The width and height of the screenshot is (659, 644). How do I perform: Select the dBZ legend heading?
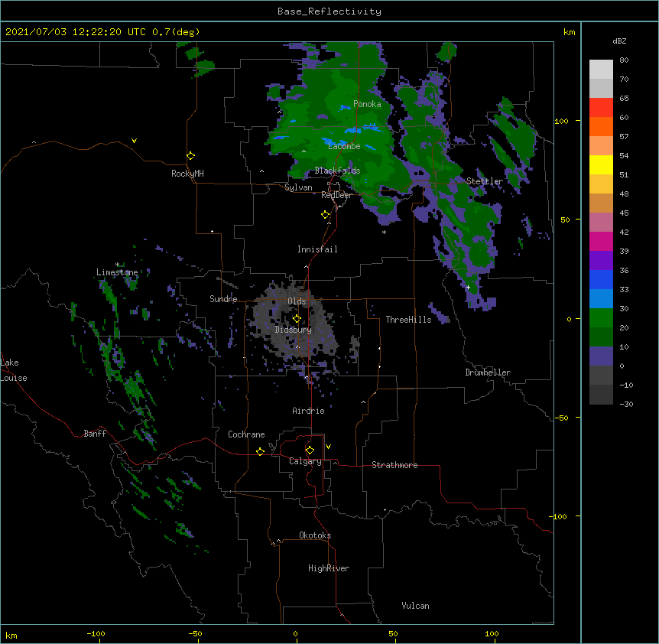(x=619, y=41)
